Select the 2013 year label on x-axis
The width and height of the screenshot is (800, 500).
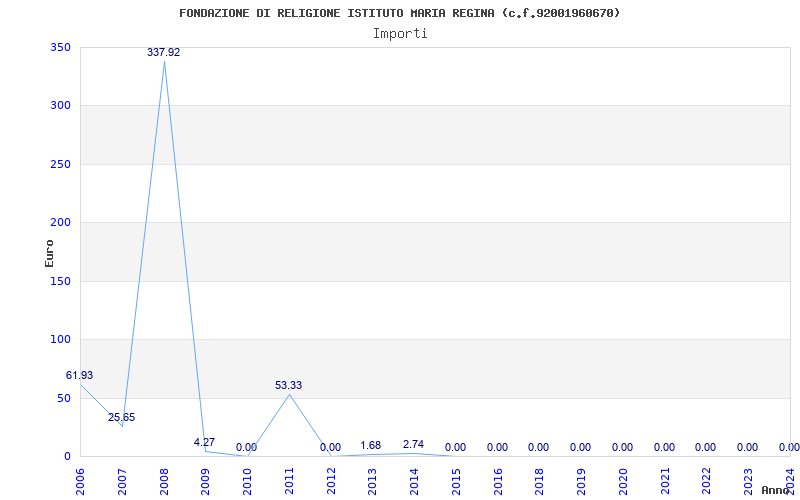coord(372,482)
